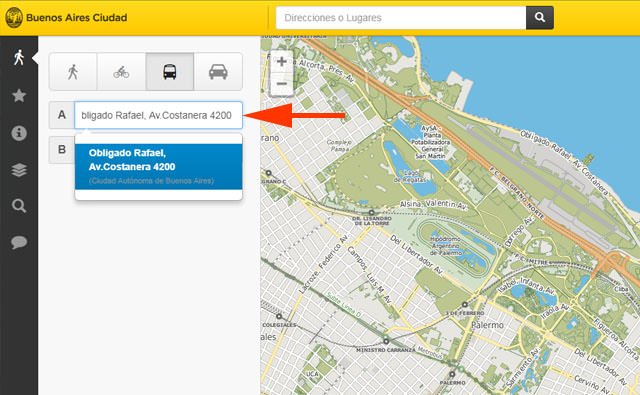Click the Buenos Aires Ciudad title text

(76, 18)
